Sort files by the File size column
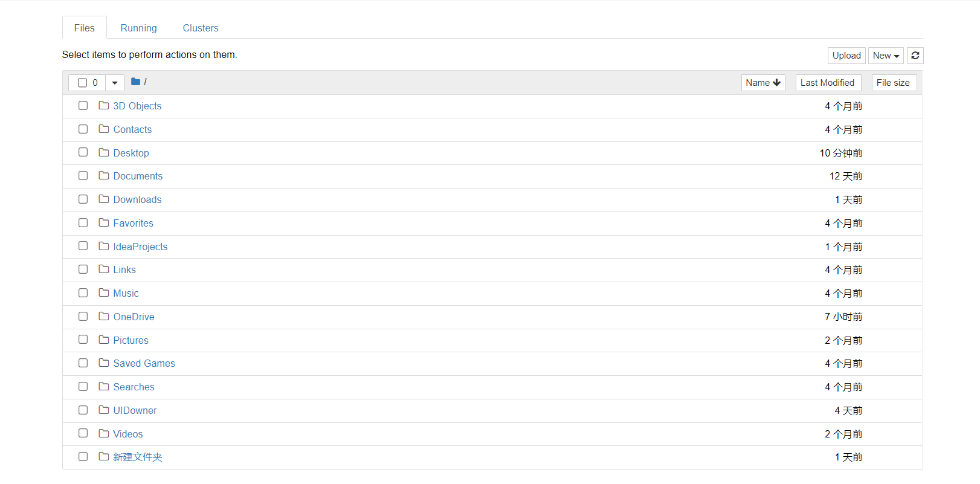 pos(893,83)
